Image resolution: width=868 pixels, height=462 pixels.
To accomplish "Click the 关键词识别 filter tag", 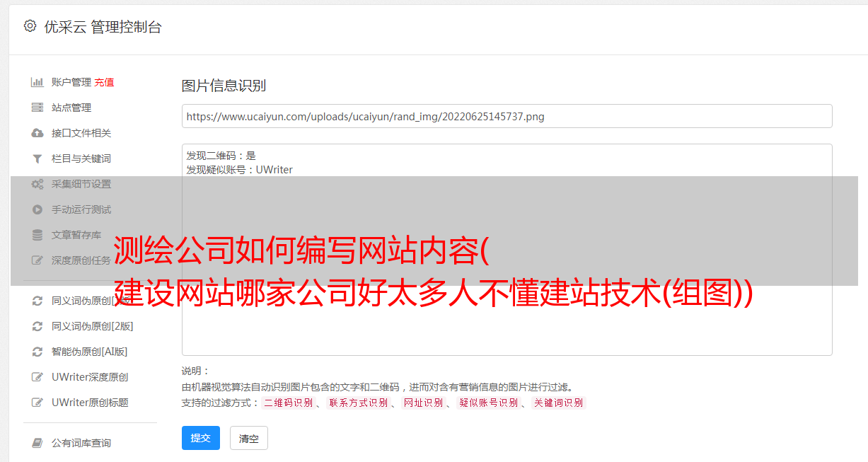I will click(559, 403).
